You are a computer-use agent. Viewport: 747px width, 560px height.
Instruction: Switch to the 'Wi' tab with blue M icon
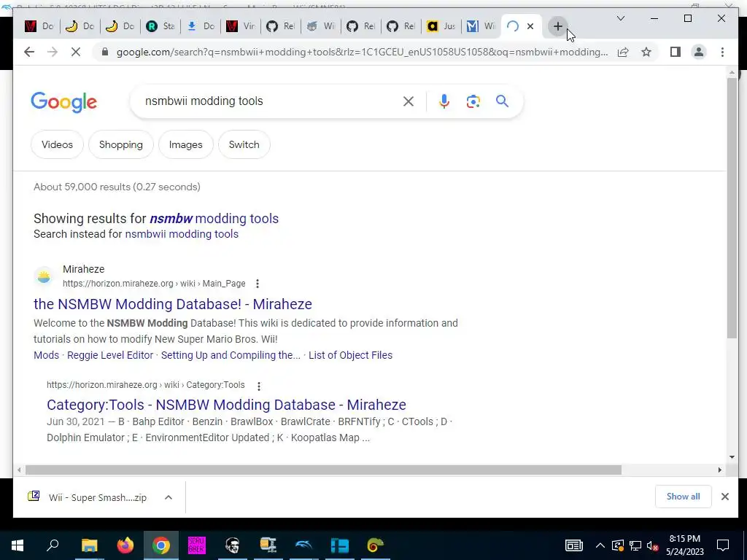click(x=481, y=26)
